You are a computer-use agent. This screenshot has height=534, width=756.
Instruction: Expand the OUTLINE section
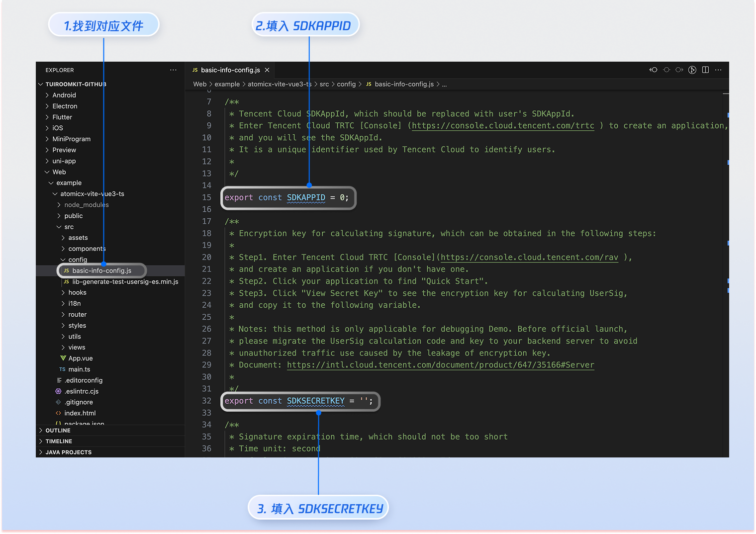[58, 431]
